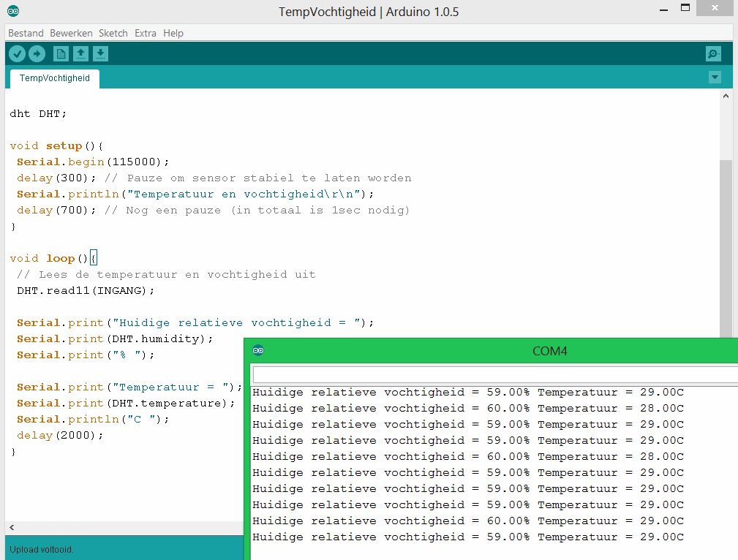Click the COM4 serial input field

[x=495, y=375]
